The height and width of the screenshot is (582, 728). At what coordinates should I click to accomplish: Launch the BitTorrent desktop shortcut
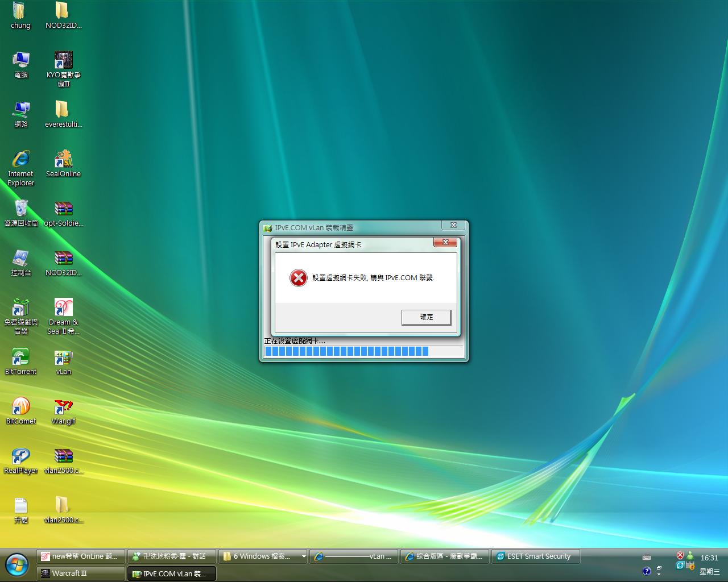click(x=20, y=361)
